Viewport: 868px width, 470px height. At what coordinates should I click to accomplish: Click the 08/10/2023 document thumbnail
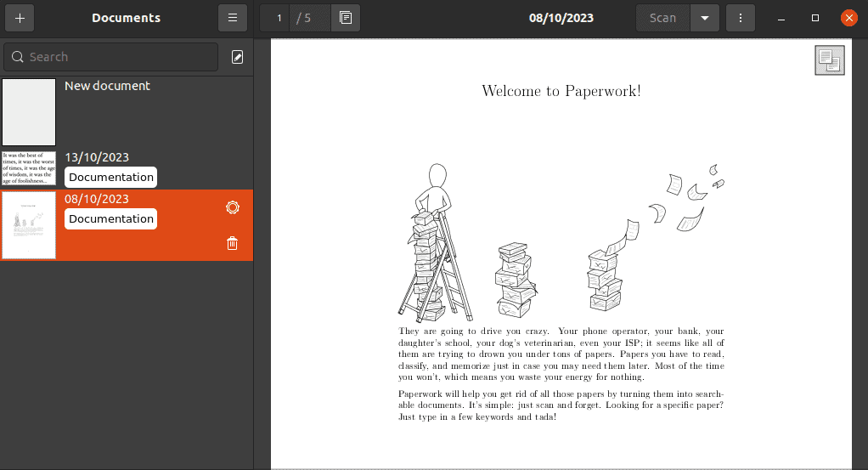29,225
